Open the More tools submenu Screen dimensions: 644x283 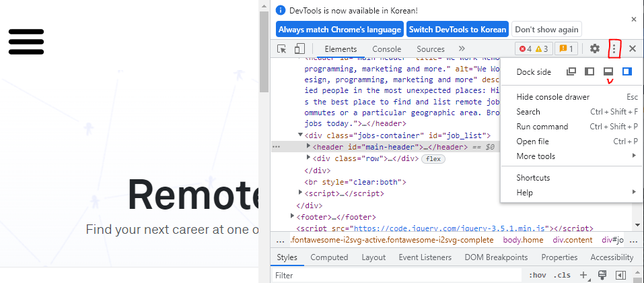pos(570,156)
